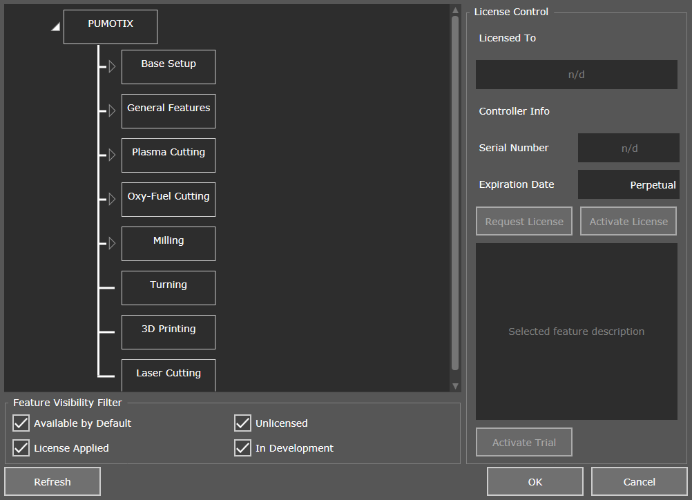Image resolution: width=692 pixels, height=500 pixels.
Task: Select the Laser Cutting feature node
Action: pos(168,375)
